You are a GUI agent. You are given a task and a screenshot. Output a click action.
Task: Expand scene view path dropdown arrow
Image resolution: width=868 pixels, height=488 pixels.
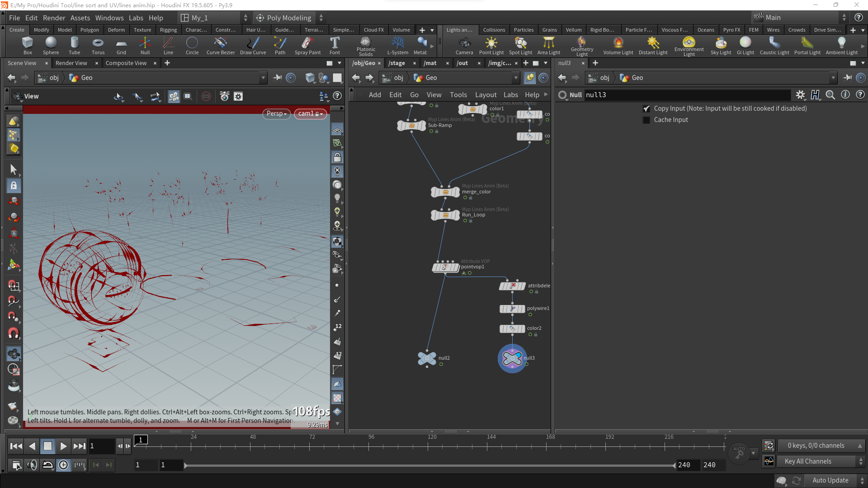[x=263, y=78]
